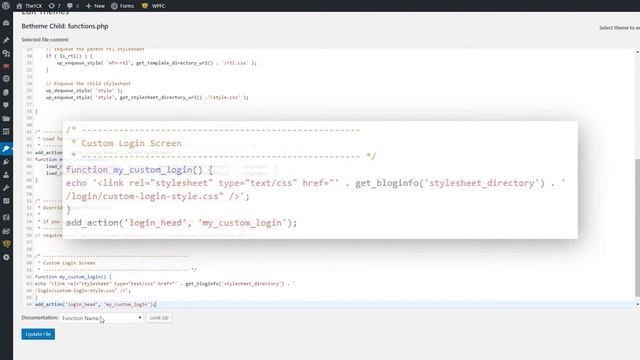Open the New content menu
Viewport: 640px width, 360px height.
click(95, 6)
